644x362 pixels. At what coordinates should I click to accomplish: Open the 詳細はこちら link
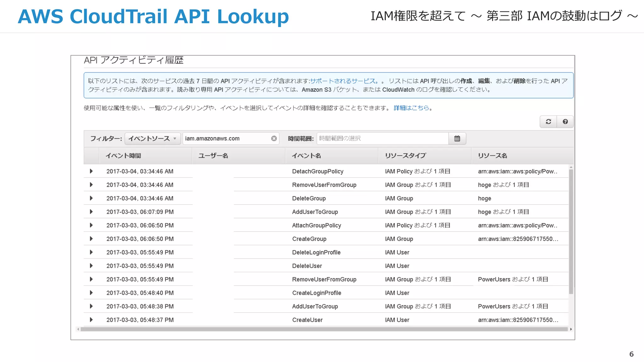411,108
